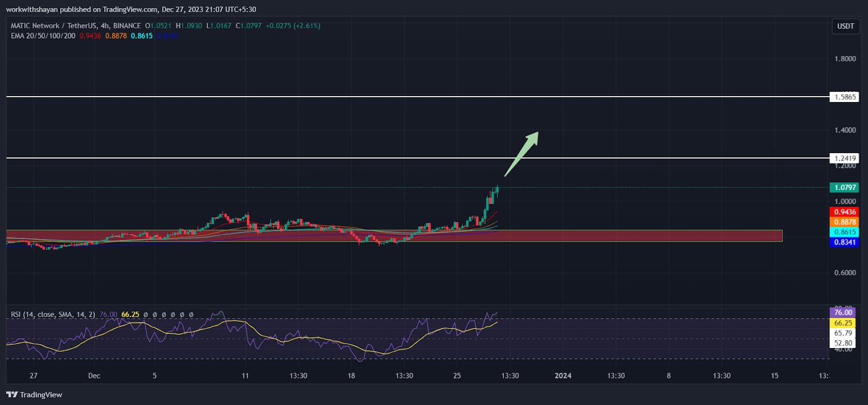This screenshot has height=405, width=868.
Task: Select the red support zone rectangle
Action: point(394,236)
